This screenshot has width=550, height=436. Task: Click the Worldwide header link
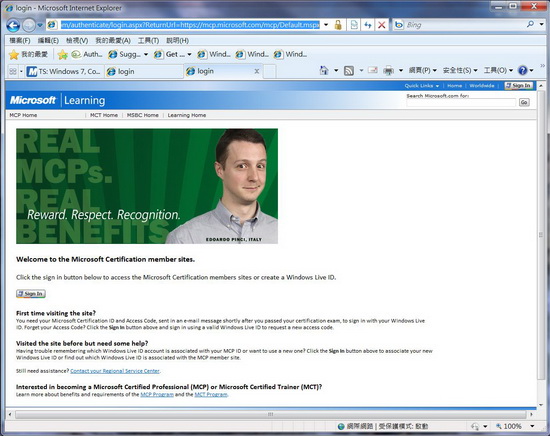click(482, 86)
